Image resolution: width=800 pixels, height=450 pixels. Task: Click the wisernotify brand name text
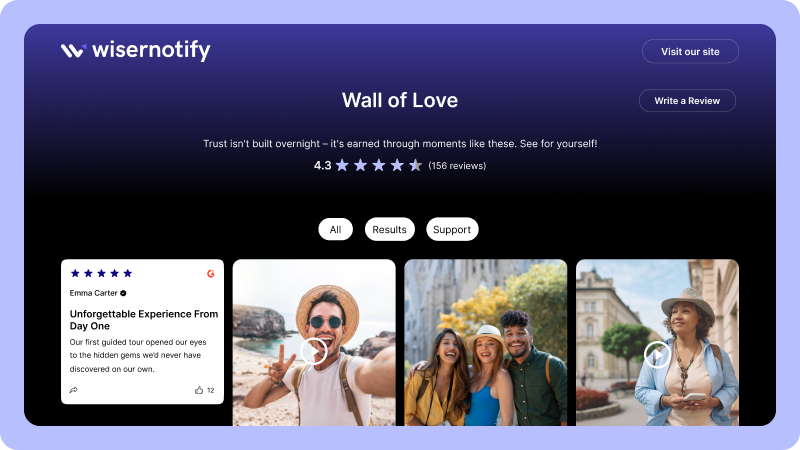pos(151,50)
